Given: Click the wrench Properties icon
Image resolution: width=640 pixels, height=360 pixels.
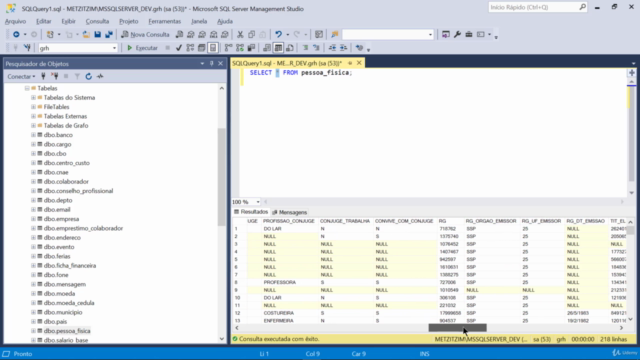Looking at the screenshot, I should pyautogui.click(x=457, y=35).
